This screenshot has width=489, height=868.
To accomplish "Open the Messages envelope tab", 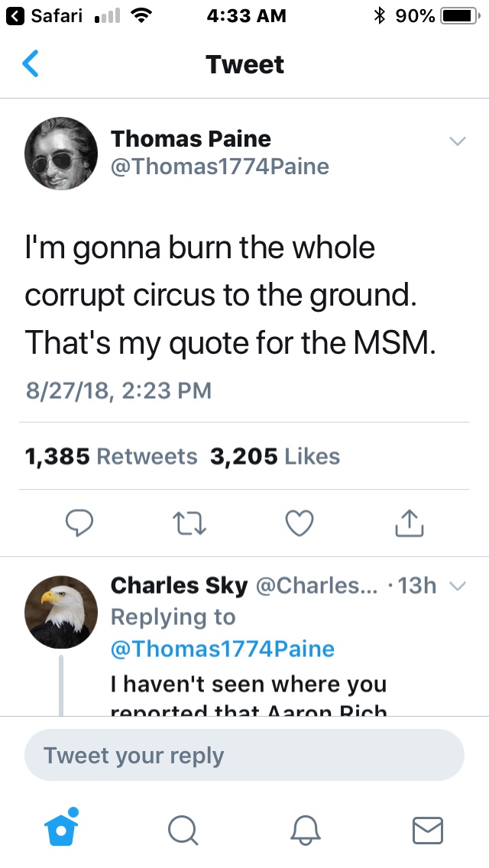I will [427, 830].
